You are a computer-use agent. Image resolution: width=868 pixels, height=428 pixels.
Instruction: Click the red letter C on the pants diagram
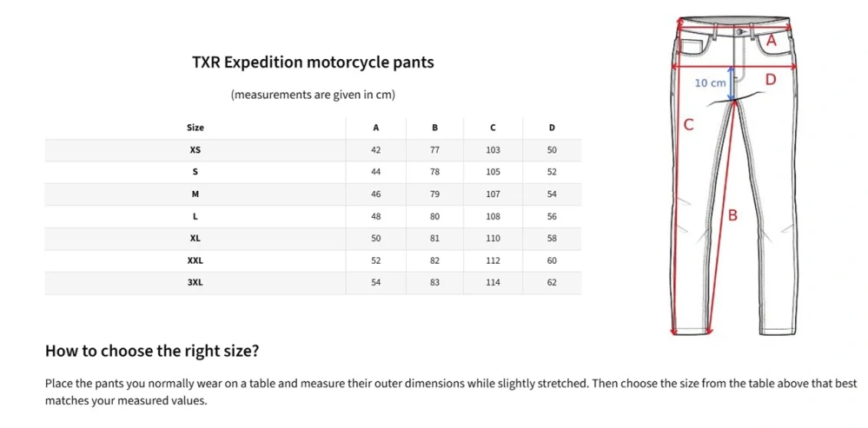click(688, 125)
